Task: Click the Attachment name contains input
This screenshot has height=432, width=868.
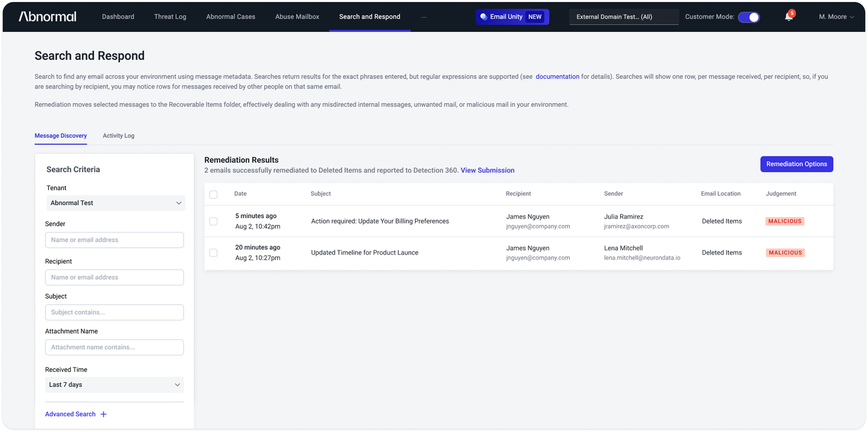Action: click(114, 347)
